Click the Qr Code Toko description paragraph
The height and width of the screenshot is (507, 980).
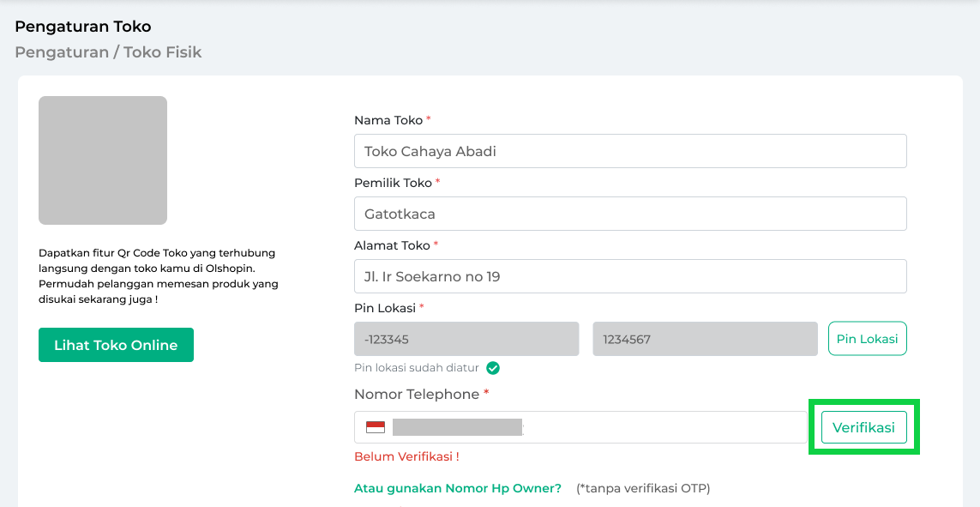(x=159, y=276)
